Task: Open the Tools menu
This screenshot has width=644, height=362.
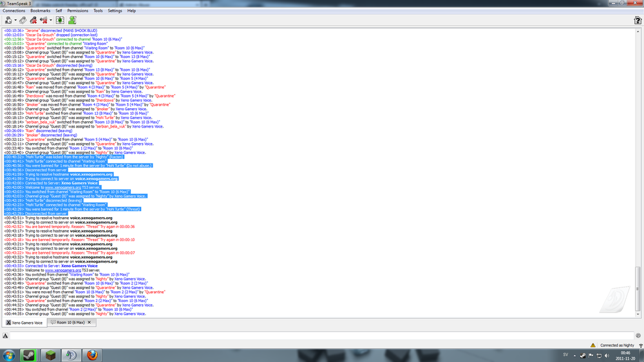Action: (x=98, y=11)
